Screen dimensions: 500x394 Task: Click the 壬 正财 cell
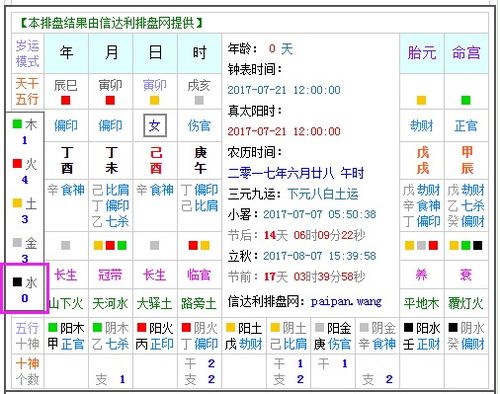pos(422,344)
